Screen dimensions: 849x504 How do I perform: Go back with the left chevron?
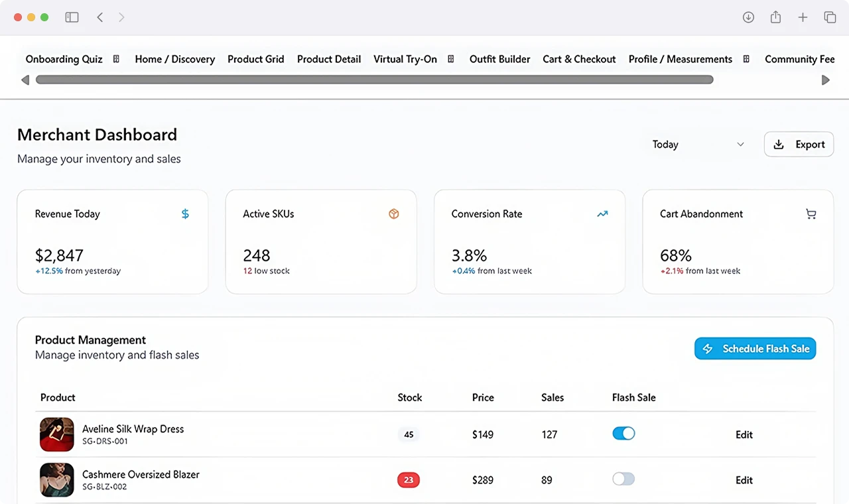(100, 17)
